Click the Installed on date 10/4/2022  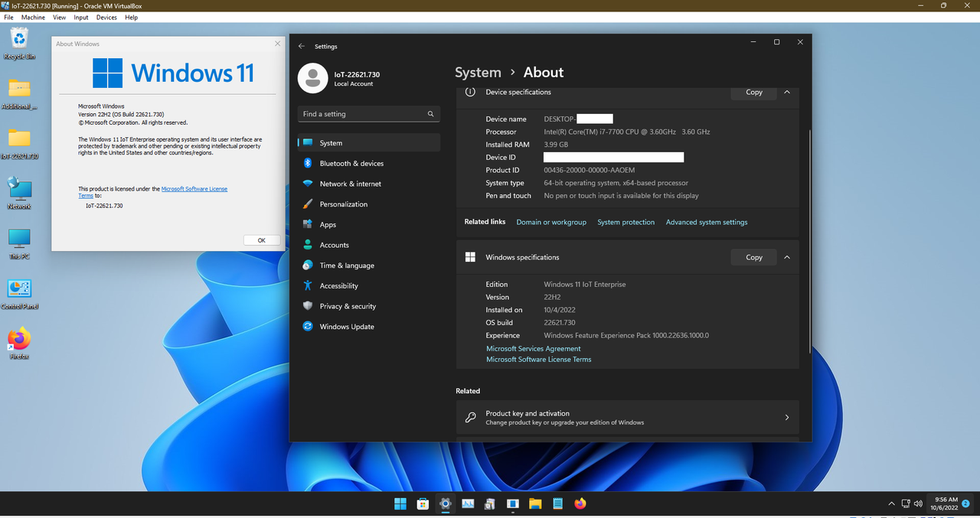(x=560, y=310)
